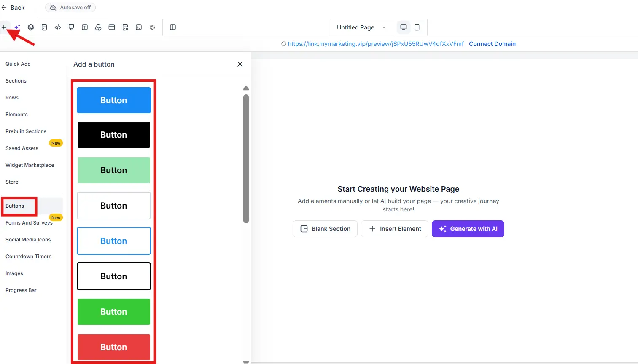Open Countdown Timers category
Viewport: 638px width, 364px height.
point(29,257)
